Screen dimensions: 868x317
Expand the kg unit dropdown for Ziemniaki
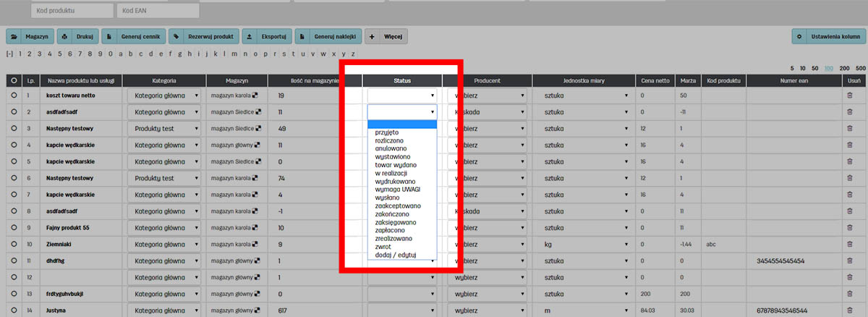582,244
